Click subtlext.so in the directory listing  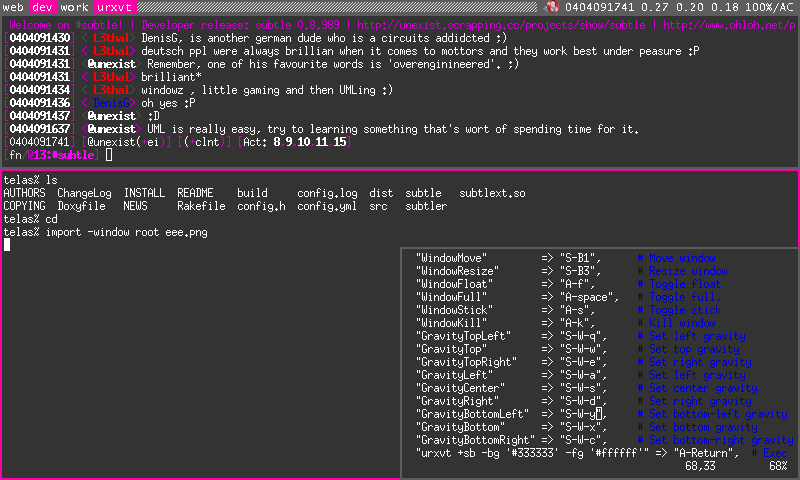click(492, 193)
